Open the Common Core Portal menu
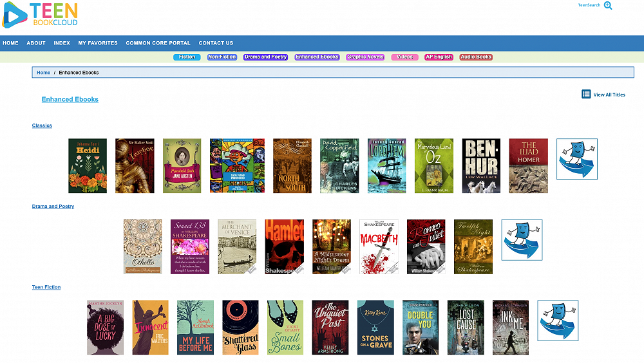The height and width of the screenshot is (363, 644). tap(158, 43)
